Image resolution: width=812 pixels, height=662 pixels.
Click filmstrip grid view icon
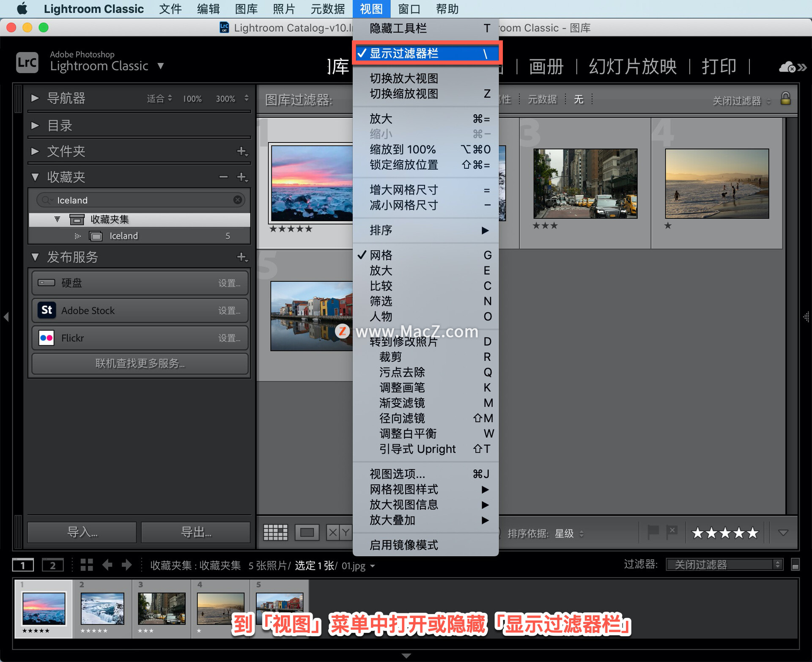click(x=87, y=565)
